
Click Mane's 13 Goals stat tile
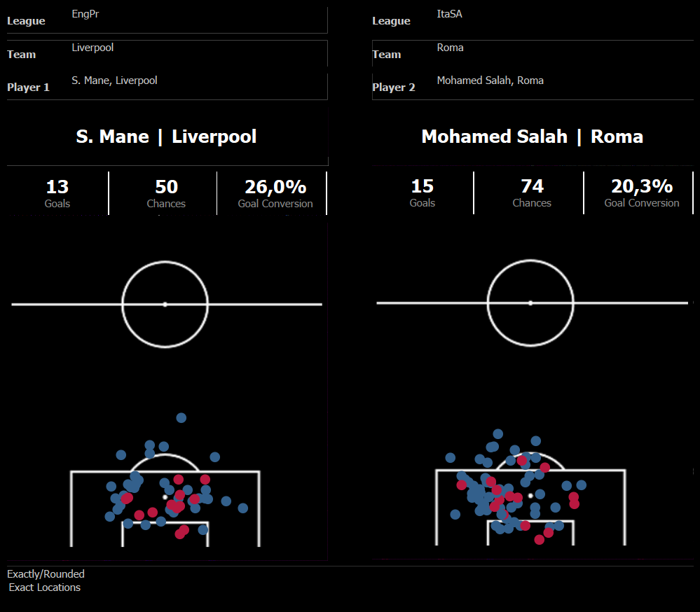click(x=57, y=193)
